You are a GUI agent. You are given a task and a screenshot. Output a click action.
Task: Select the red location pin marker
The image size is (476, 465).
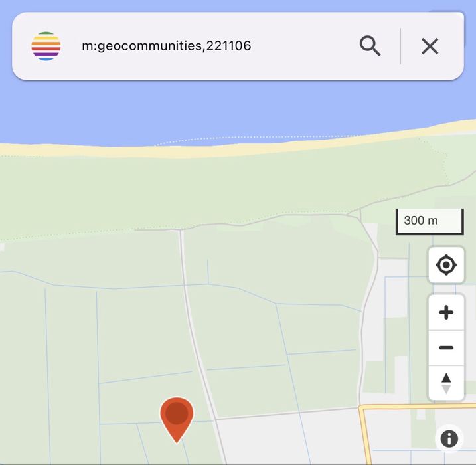point(177,420)
